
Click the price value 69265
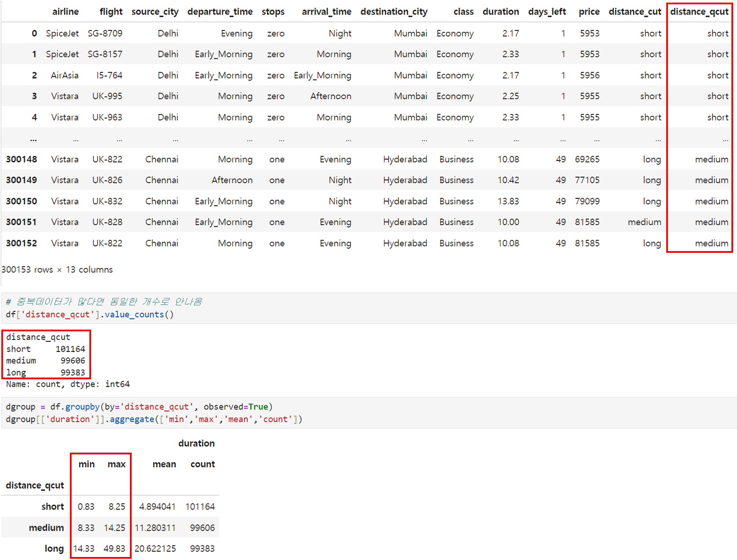587,159
